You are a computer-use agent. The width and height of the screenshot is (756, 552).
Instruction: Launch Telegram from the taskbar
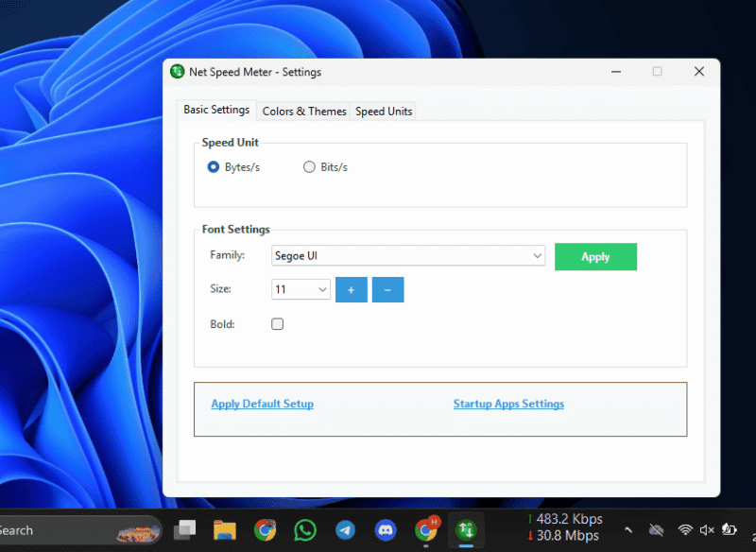[345, 530]
